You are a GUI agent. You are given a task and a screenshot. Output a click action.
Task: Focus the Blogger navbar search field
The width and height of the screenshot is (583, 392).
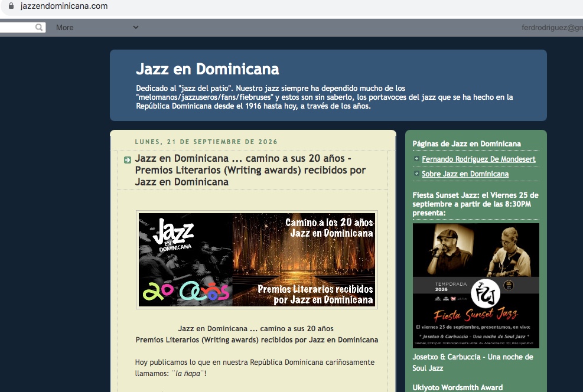point(22,27)
